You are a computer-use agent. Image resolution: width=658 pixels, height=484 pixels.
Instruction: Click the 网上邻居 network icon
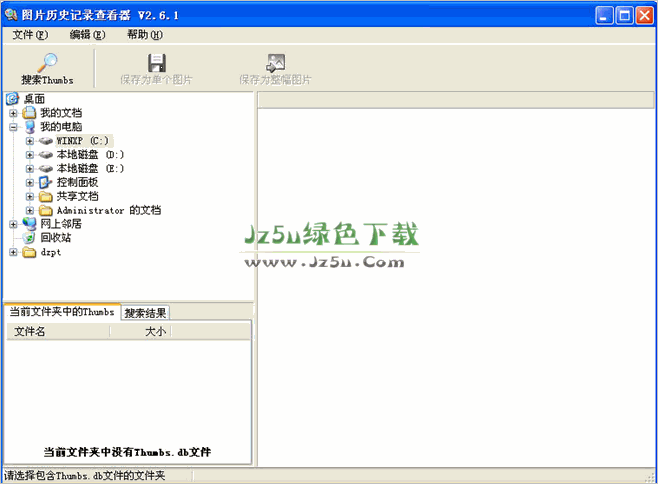29,224
